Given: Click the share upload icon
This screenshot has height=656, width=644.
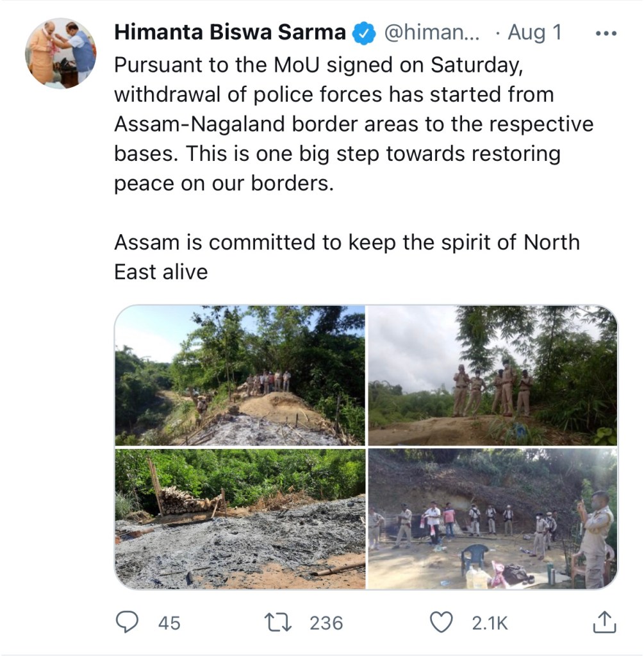Looking at the screenshot, I should pyautogui.click(x=604, y=621).
